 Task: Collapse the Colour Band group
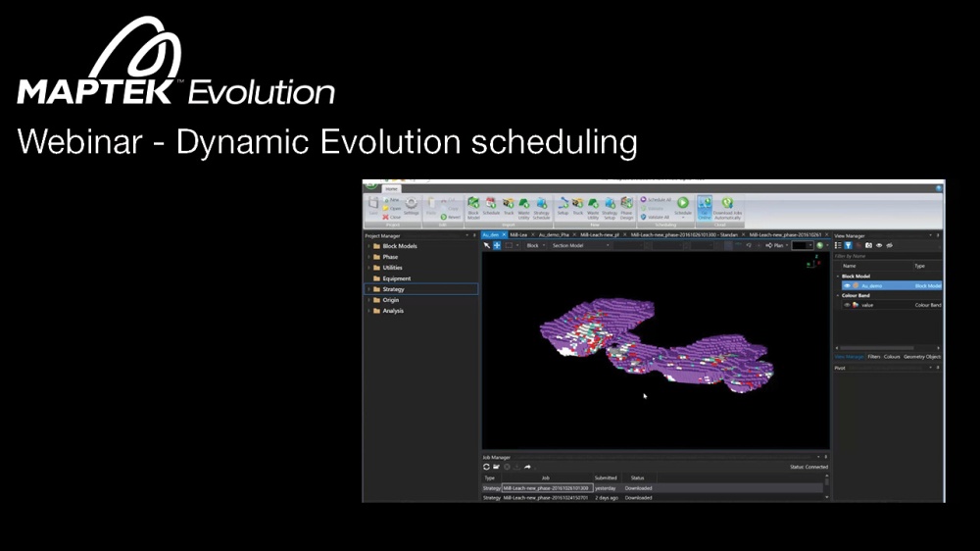[x=838, y=295]
